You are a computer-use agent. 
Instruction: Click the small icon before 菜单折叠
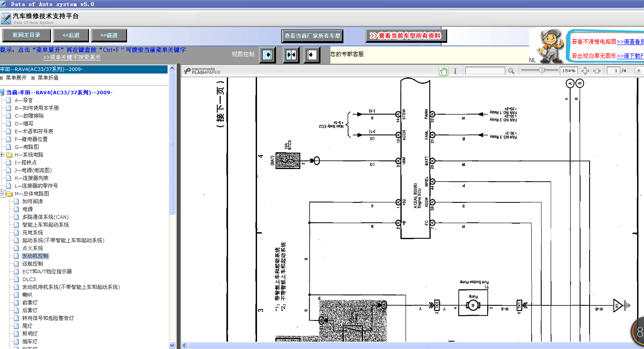[33, 78]
